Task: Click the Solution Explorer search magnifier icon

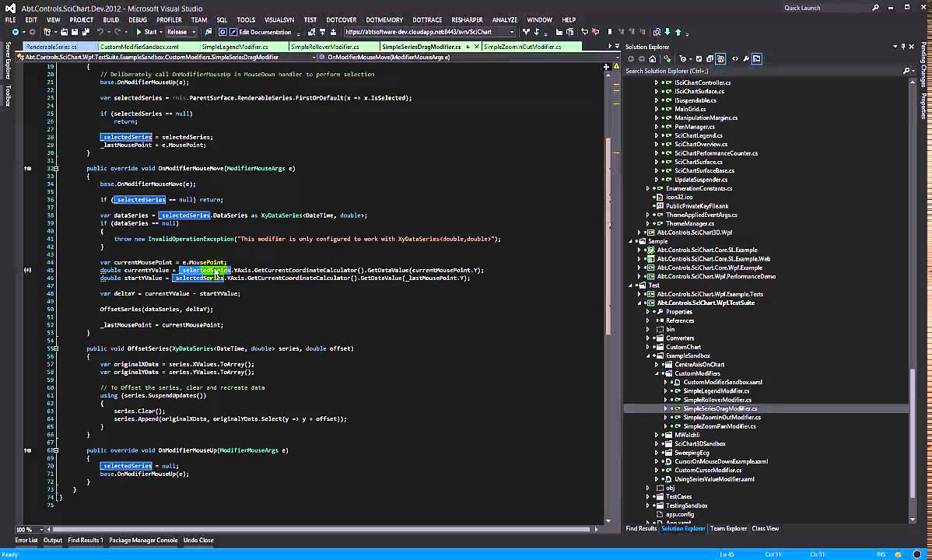Action: [906, 71]
